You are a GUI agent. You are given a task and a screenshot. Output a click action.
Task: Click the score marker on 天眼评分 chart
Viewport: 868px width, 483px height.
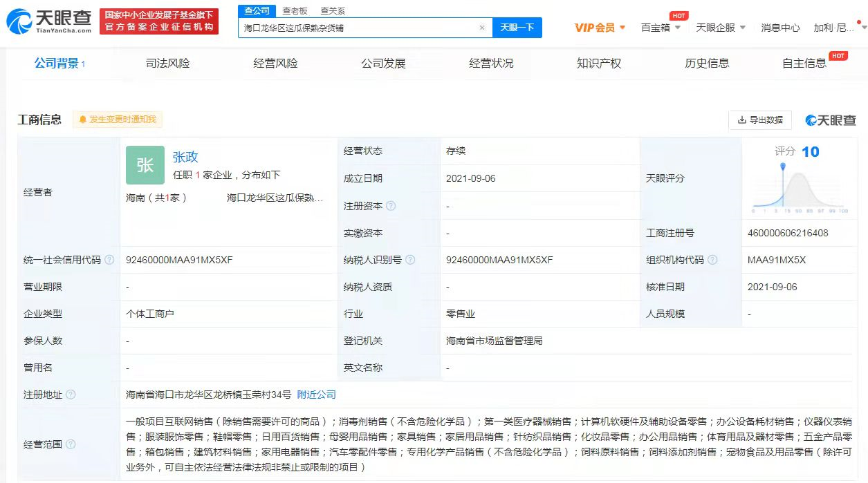(x=783, y=167)
